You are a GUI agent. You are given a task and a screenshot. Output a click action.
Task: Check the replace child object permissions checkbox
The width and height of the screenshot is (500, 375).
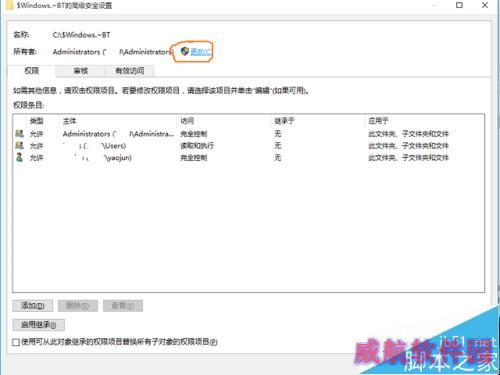point(16,342)
